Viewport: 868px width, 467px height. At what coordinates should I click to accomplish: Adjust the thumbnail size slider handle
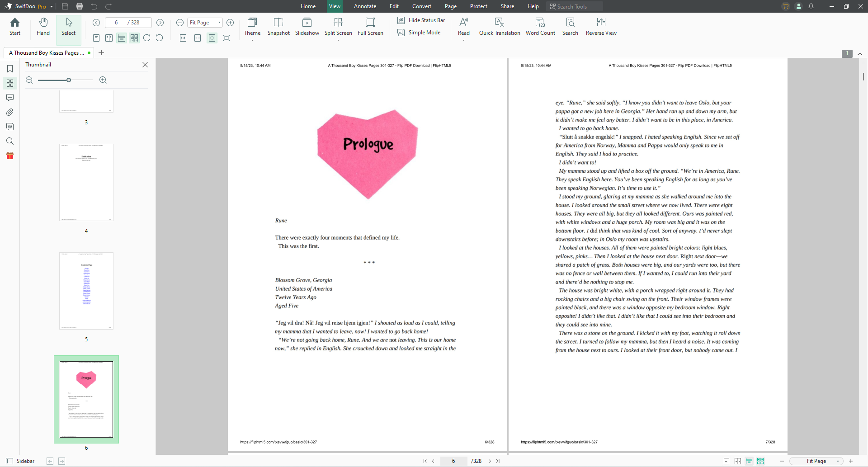click(69, 80)
